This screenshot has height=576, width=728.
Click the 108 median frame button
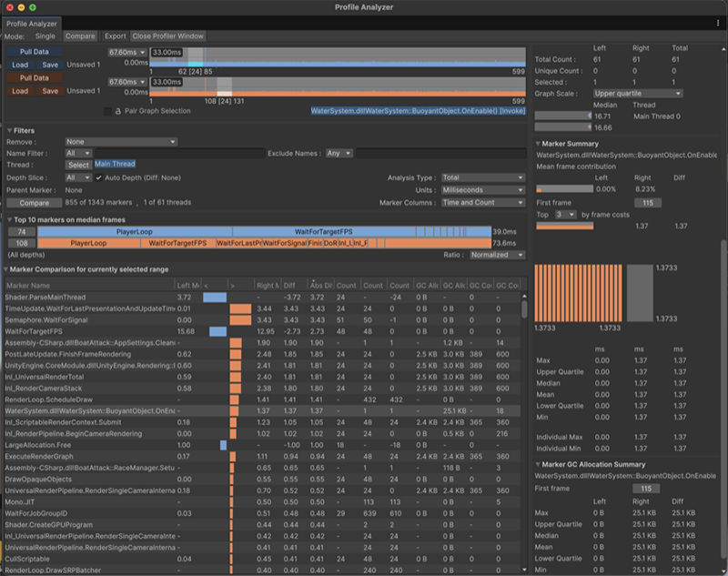[x=21, y=243]
